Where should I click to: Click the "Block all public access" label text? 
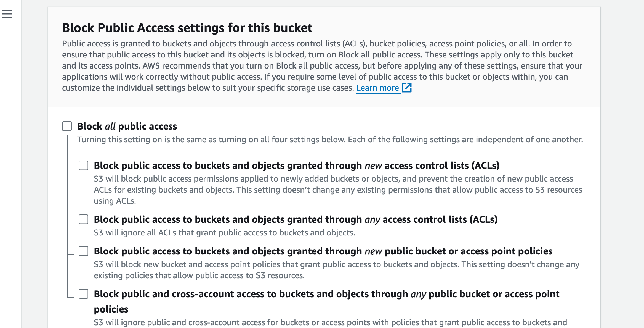tap(127, 126)
